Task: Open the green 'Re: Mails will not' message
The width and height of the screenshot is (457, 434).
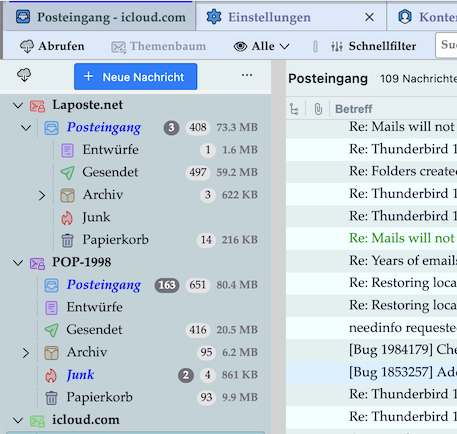Action: (371, 238)
